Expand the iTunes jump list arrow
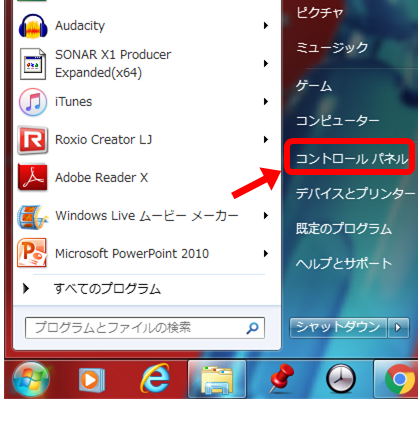The image size is (418, 438). [x=266, y=102]
